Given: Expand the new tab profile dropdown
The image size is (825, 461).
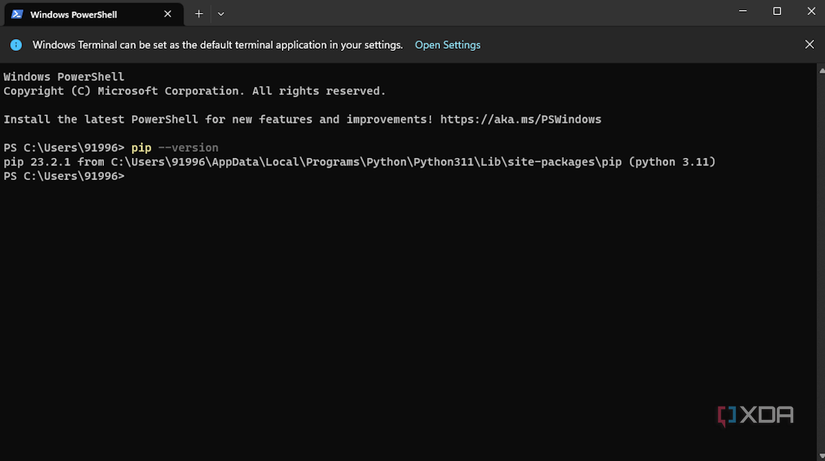Looking at the screenshot, I should pos(220,14).
